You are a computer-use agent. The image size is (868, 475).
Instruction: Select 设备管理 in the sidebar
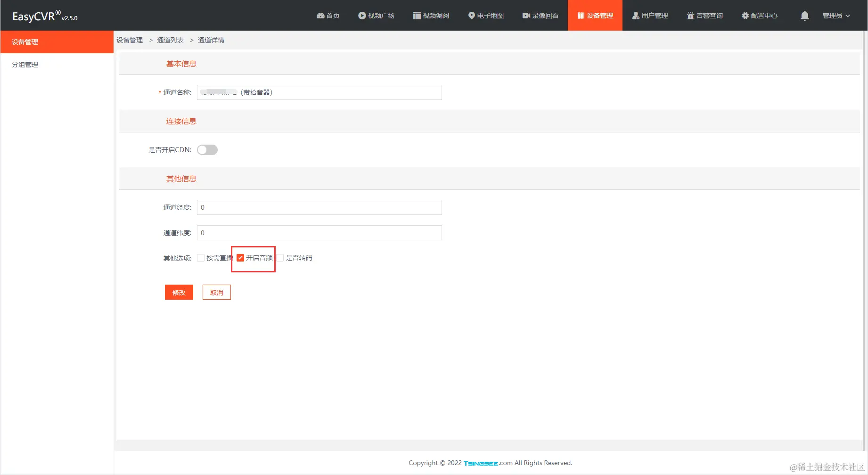click(x=57, y=42)
